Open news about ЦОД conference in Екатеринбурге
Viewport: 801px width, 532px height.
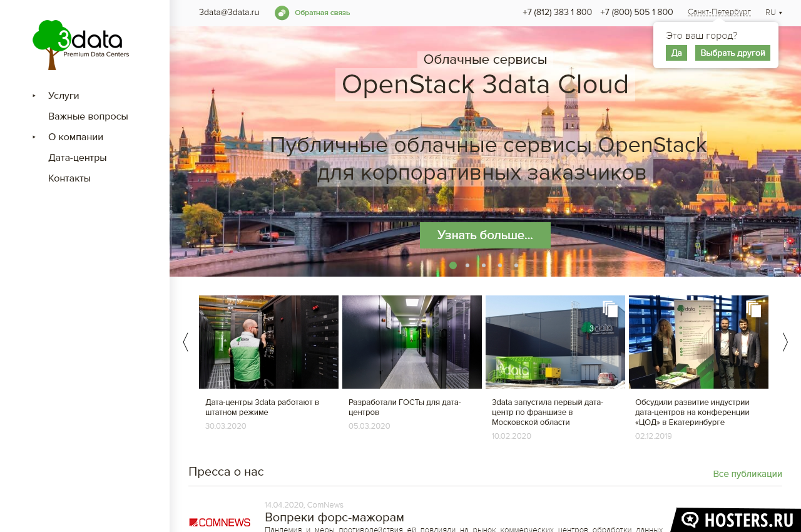pos(692,412)
